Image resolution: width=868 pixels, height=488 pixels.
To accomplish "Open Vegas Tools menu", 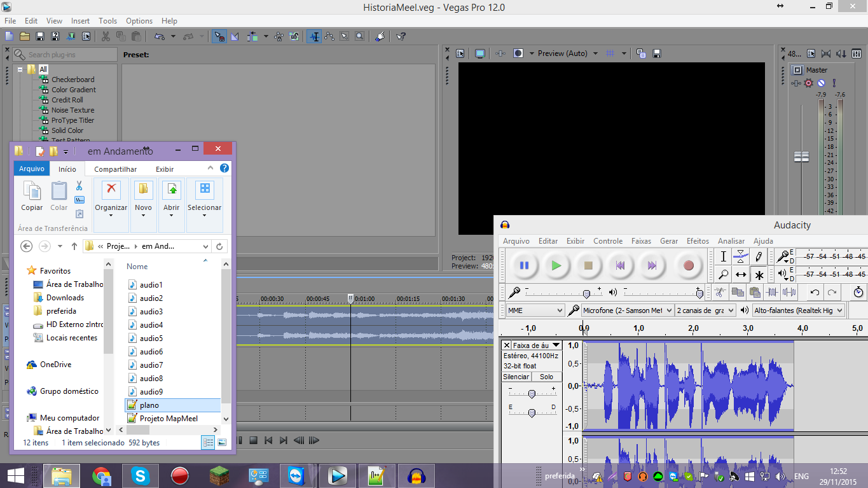I will pyautogui.click(x=107, y=21).
